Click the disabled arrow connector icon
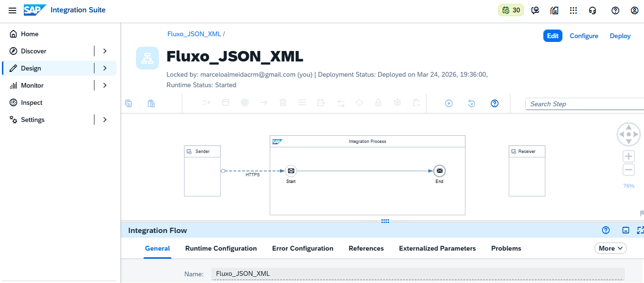This screenshot has width=644, height=283. click(264, 103)
